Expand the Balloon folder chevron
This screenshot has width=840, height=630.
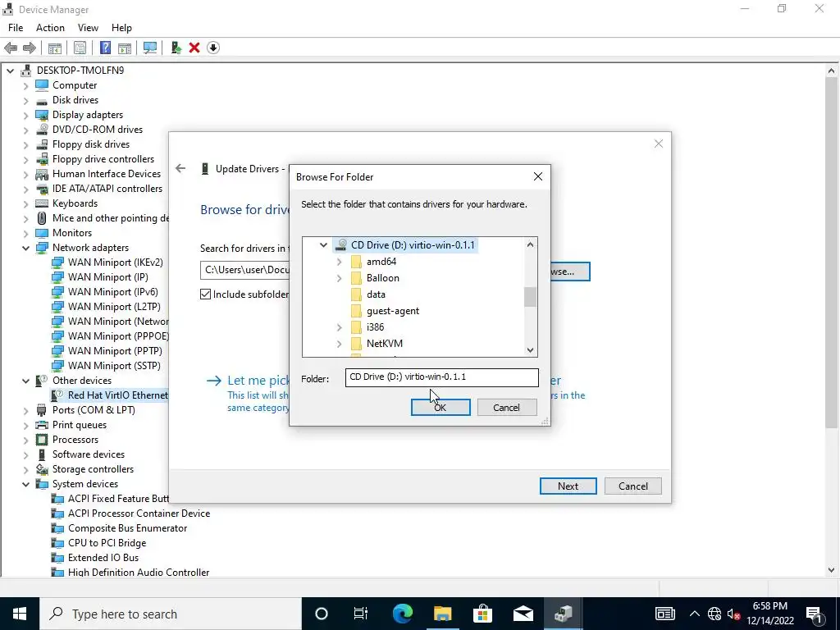(x=339, y=278)
